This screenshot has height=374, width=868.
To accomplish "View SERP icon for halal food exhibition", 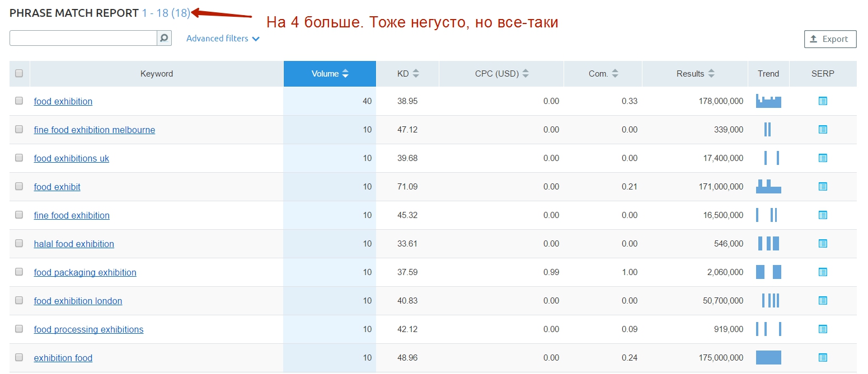I will pos(823,244).
